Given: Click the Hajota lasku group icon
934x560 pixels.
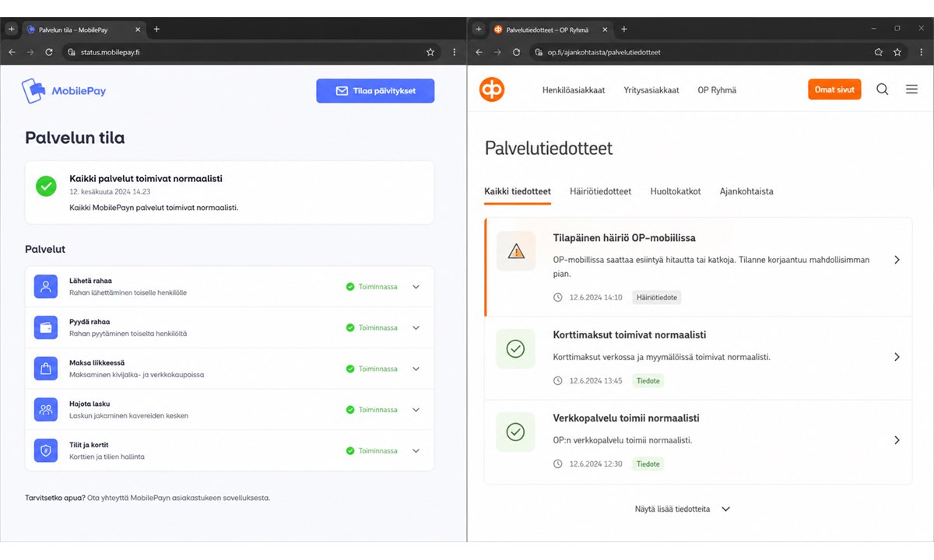Looking at the screenshot, I should point(46,409).
